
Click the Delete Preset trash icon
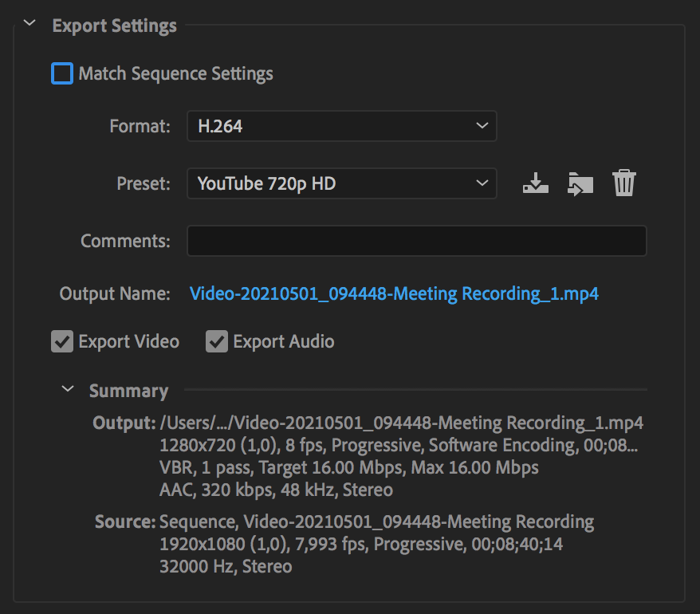[623, 183]
